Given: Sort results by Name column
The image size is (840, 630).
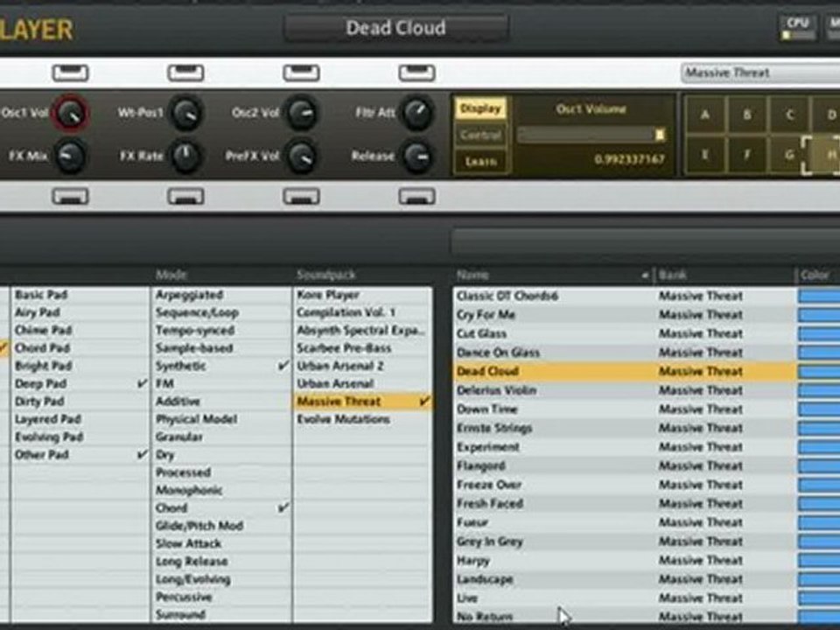Looking at the screenshot, I should [552, 276].
